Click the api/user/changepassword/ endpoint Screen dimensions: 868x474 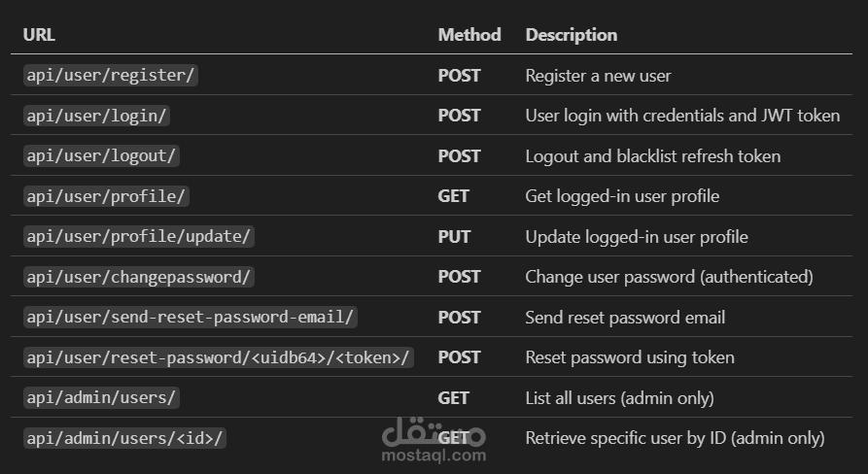click(x=139, y=277)
